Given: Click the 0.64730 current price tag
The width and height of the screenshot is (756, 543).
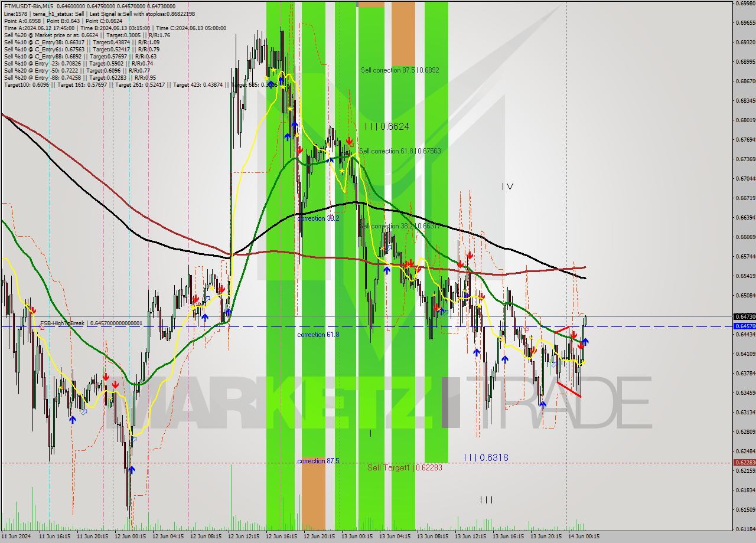Looking at the screenshot, I should [744, 317].
